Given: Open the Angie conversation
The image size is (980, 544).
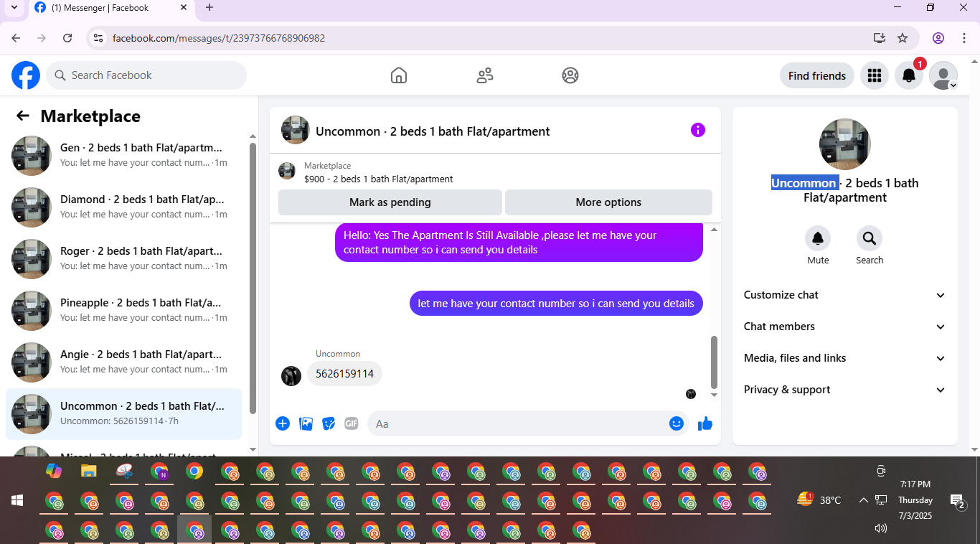Looking at the screenshot, I should point(124,362).
